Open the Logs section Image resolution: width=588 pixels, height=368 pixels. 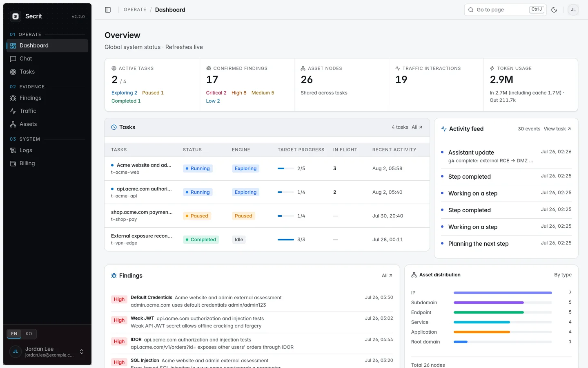pos(47,150)
